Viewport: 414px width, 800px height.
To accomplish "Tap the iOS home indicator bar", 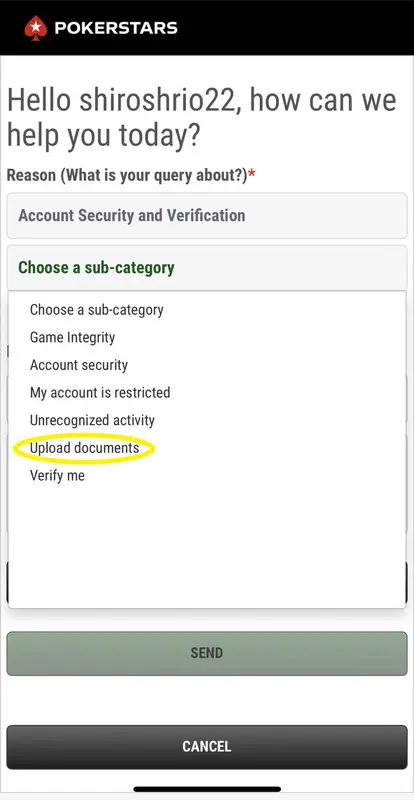I will click(207, 789).
